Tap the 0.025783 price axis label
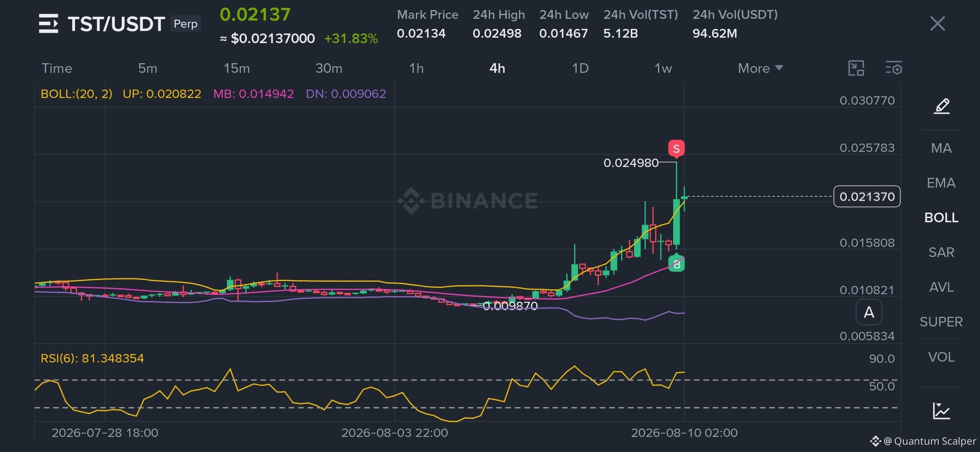 pyautogui.click(x=867, y=148)
